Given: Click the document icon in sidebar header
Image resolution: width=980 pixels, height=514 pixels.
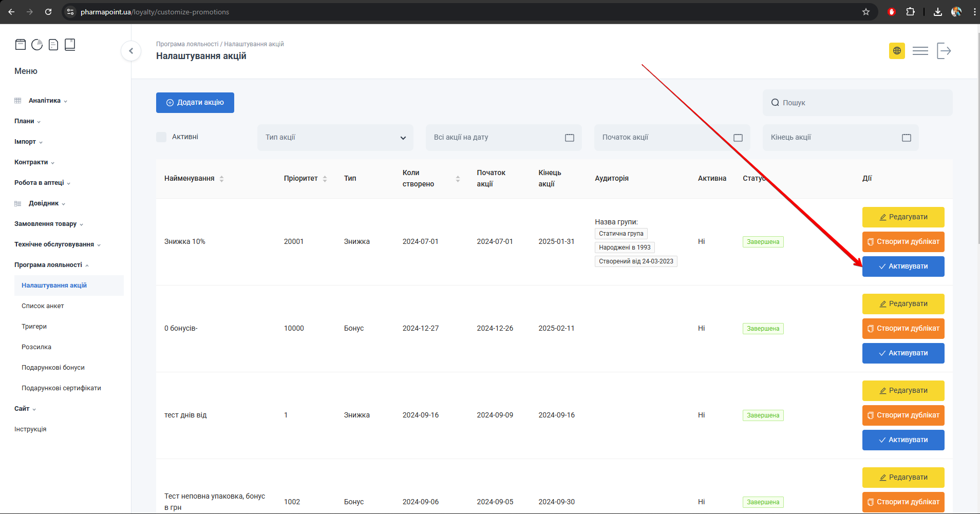Looking at the screenshot, I should coord(53,45).
